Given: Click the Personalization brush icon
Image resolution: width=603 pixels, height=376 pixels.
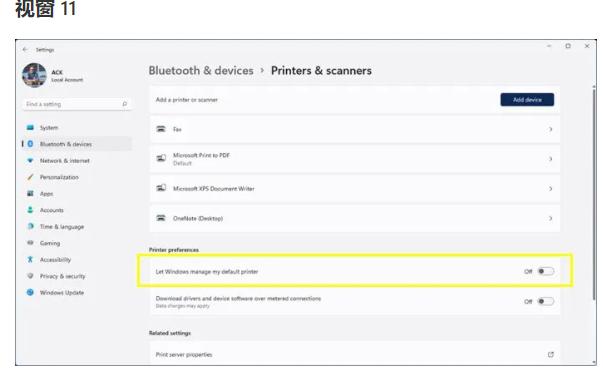Looking at the screenshot, I should point(30,177).
